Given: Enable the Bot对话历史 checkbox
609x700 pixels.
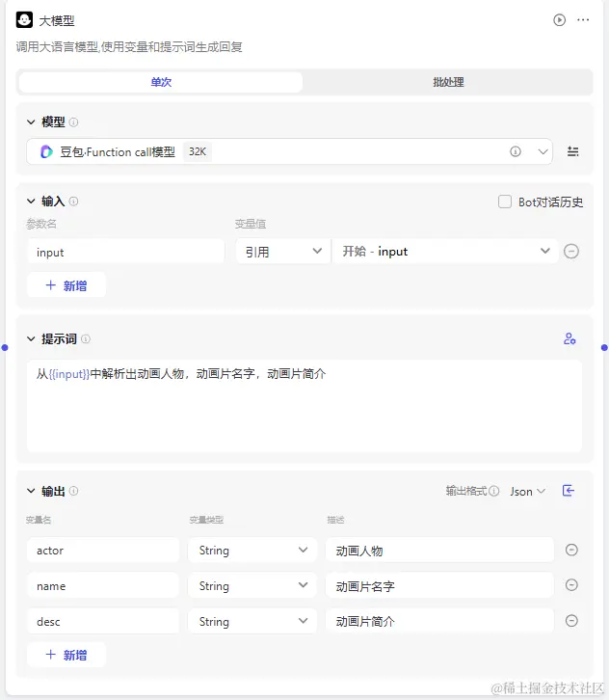Looking at the screenshot, I should pyautogui.click(x=505, y=202).
